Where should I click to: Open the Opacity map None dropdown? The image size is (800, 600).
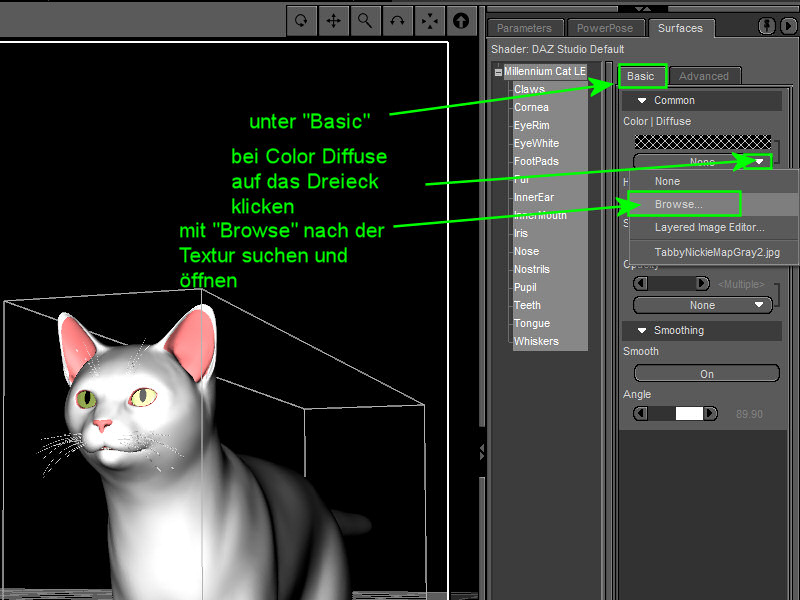click(x=703, y=305)
